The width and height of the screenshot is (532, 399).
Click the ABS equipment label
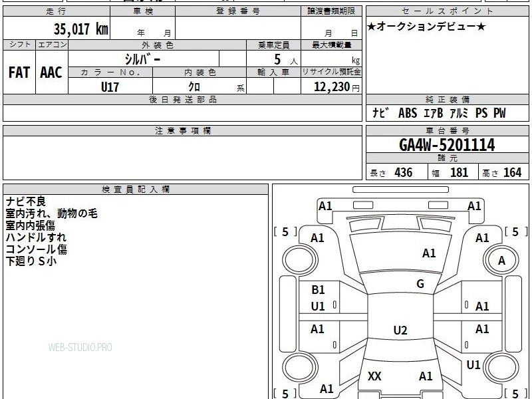(408, 113)
